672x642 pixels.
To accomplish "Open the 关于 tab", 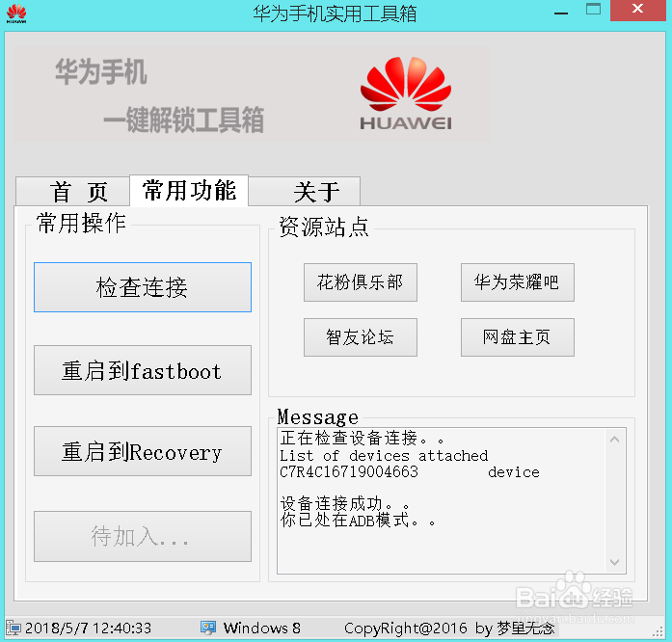I will tap(305, 191).
